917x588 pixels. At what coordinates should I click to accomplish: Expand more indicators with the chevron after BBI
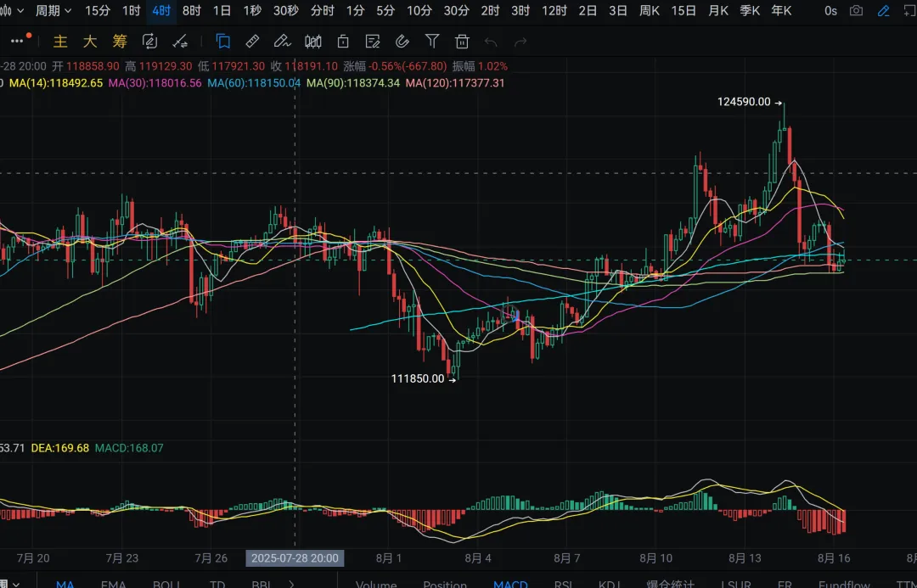292,583
